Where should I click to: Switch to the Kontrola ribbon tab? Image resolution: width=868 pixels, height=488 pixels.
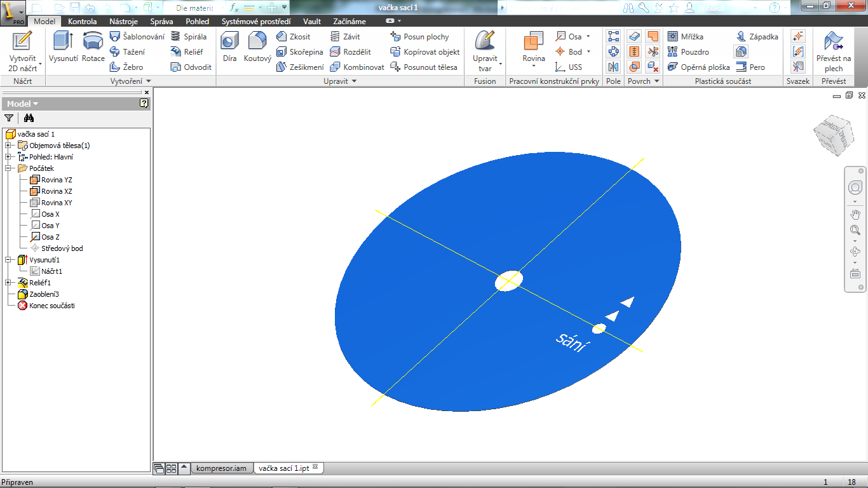[x=83, y=22]
